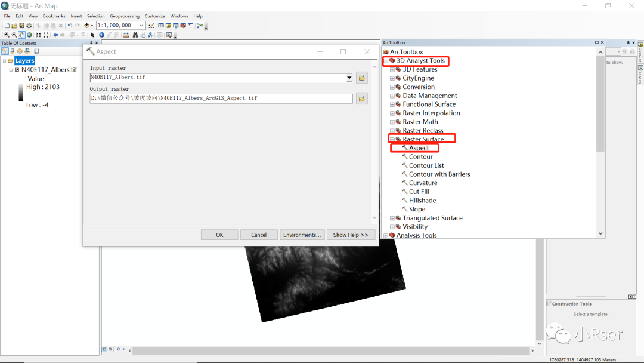This screenshot has height=363, width=644.
Task: Open the Insert menu
Action: coord(76,16)
